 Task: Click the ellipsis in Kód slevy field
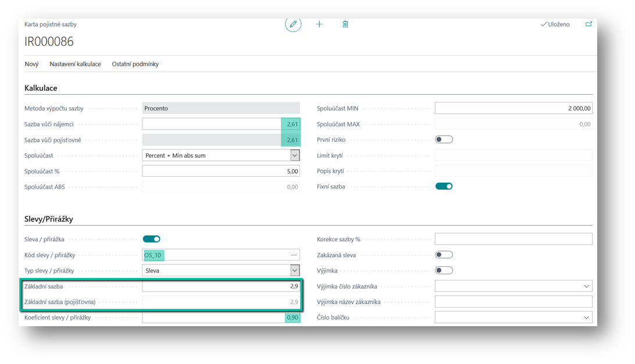(x=294, y=255)
